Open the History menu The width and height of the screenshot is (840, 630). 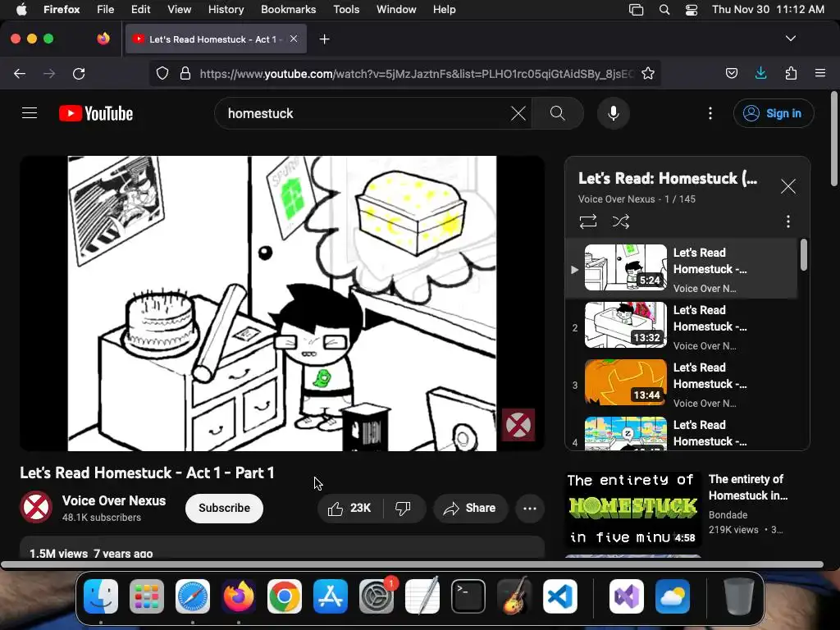226,9
